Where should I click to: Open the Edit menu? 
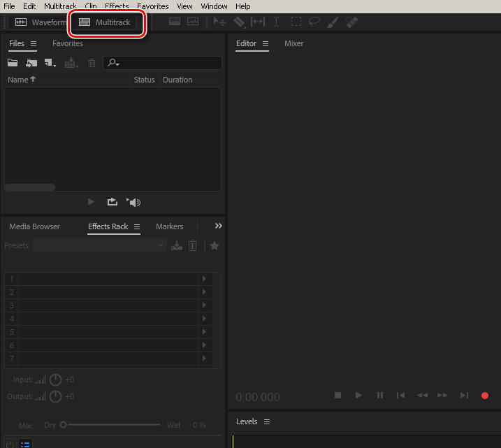[29, 6]
